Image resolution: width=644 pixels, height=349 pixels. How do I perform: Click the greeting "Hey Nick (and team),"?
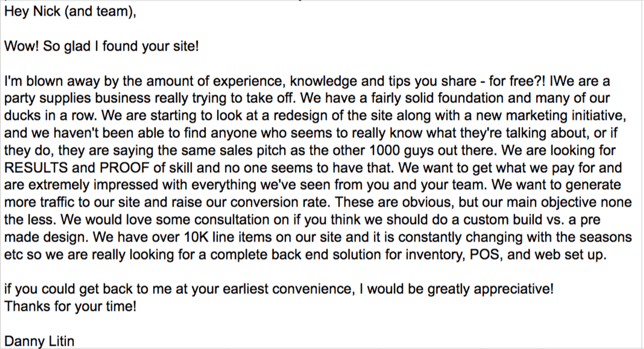click(70, 11)
